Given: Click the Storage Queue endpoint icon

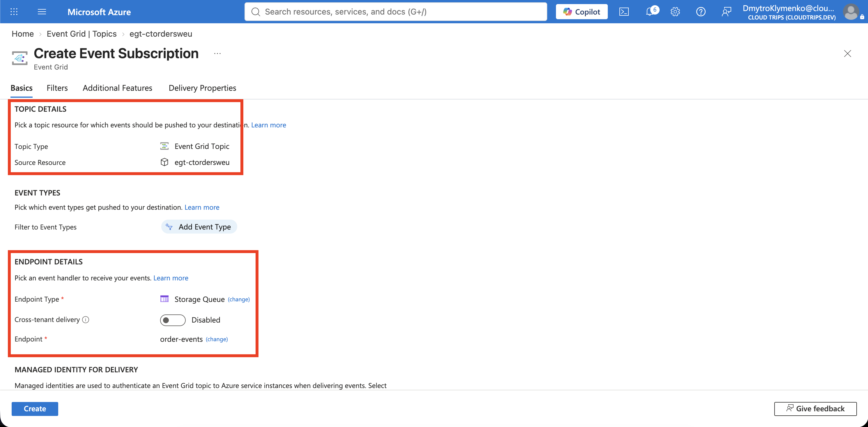Looking at the screenshot, I should [x=164, y=299].
